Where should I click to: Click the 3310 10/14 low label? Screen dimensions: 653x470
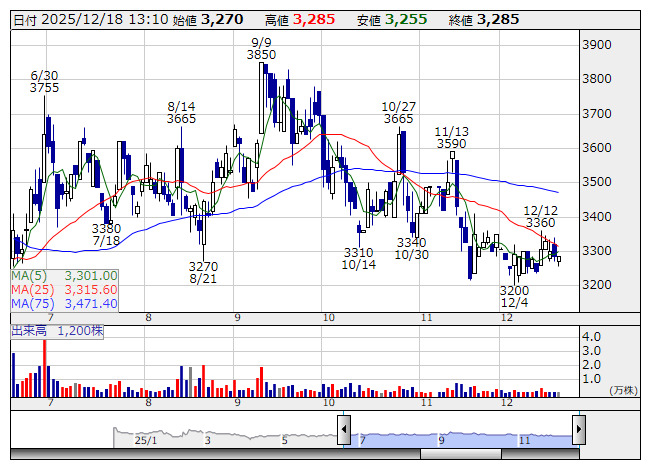[x=359, y=259]
